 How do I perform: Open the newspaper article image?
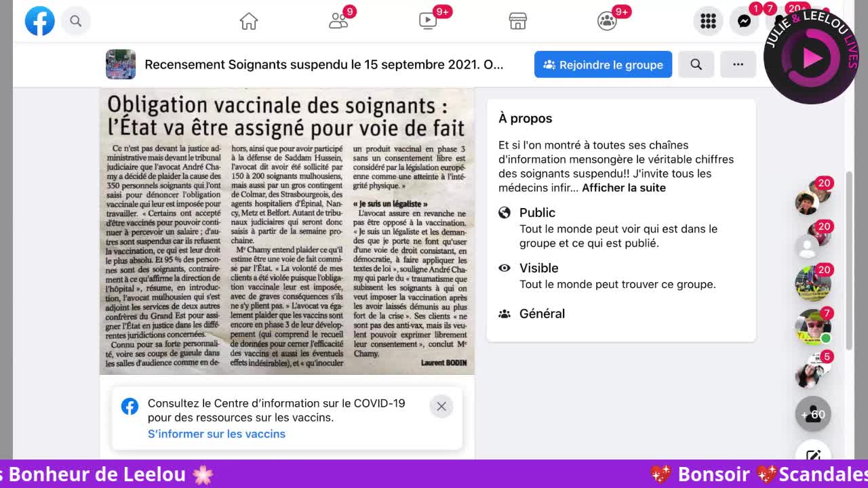click(x=287, y=231)
